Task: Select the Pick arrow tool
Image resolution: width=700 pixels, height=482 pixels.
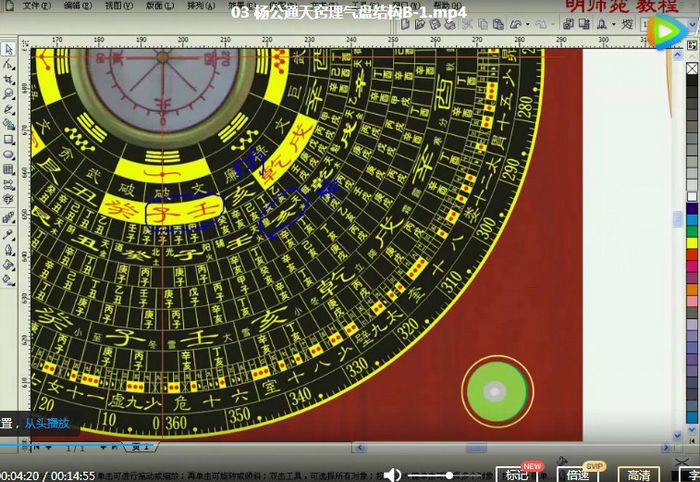Action: click(8, 49)
